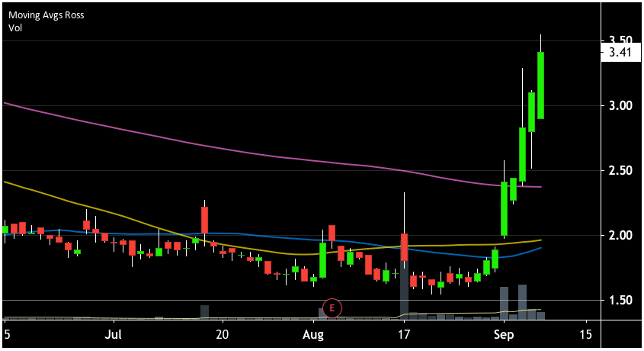
Task: Click the 17 date axis label
Action: click(x=404, y=334)
